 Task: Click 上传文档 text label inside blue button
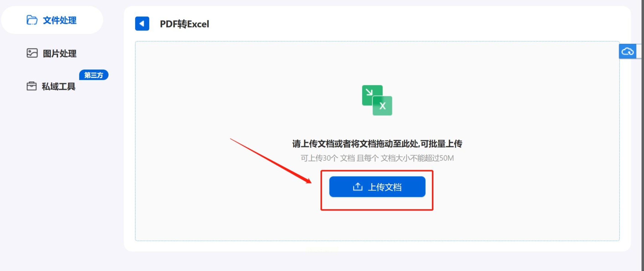385,187
